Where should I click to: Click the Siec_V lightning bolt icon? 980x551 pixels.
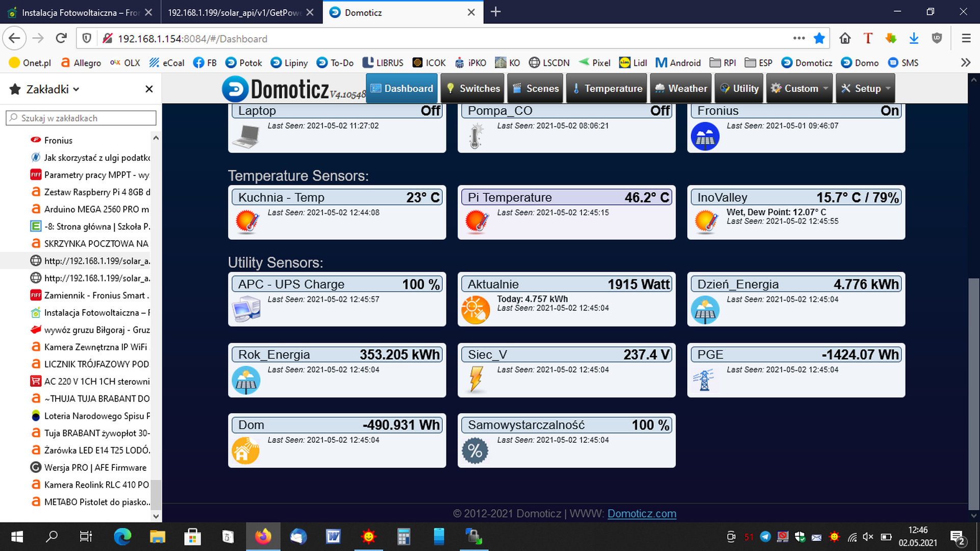click(x=476, y=380)
